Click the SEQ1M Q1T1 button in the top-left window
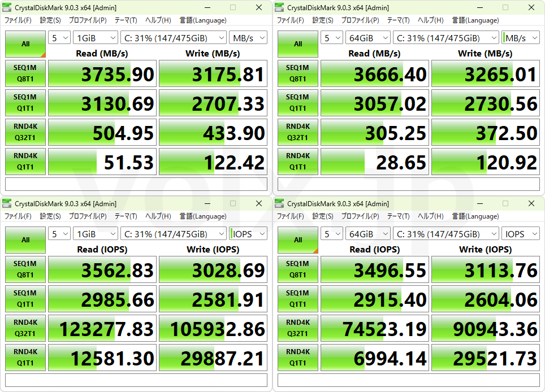Viewport: 545px width, 392px height. click(25, 103)
